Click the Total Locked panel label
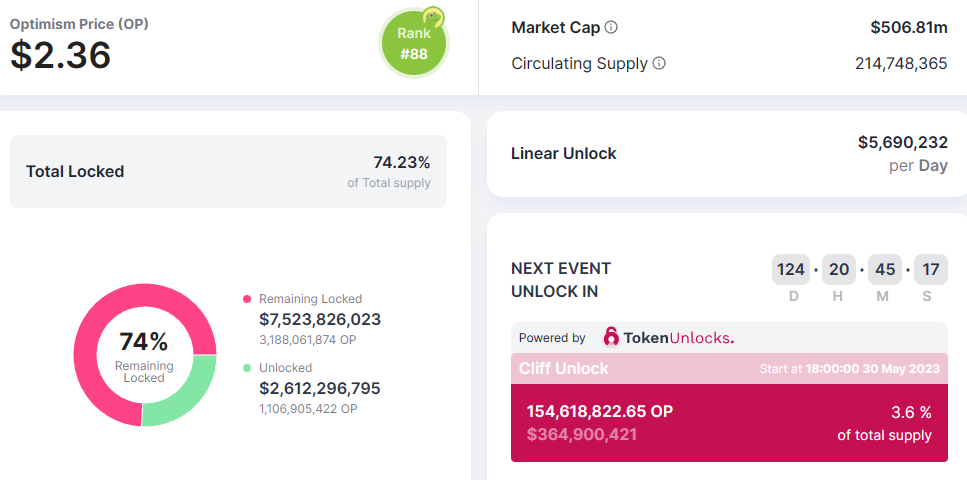The image size is (967, 480). tap(75, 172)
